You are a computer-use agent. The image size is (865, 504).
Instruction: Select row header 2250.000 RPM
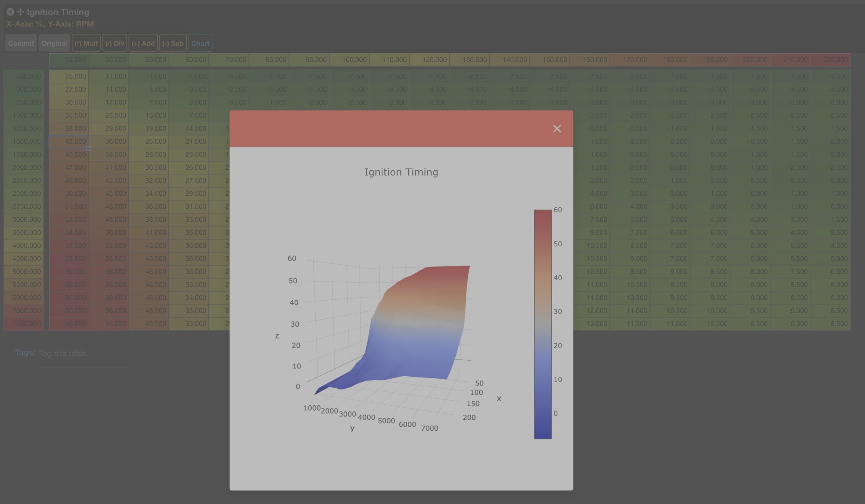pos(24,181)
